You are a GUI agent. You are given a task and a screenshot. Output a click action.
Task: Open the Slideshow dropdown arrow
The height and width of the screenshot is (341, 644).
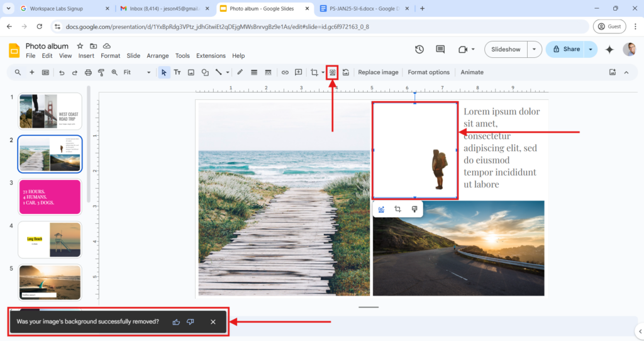click(534, 49)
